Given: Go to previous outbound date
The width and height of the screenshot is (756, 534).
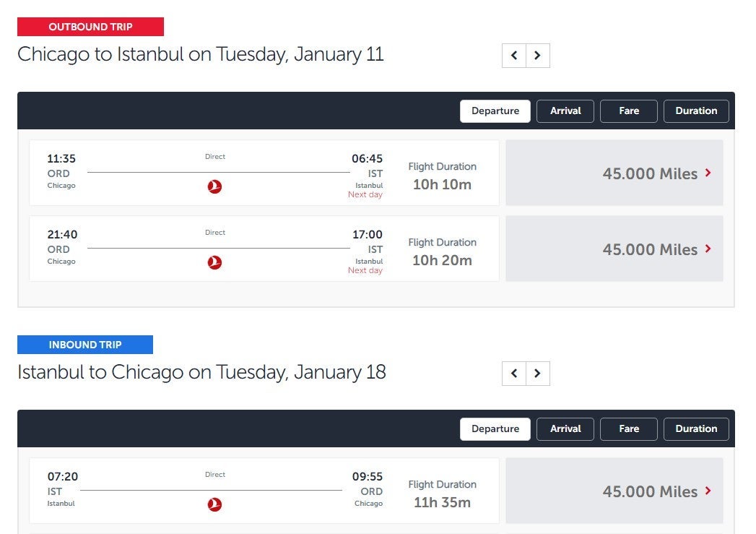Looking at the screenshot, I should 514,56.
